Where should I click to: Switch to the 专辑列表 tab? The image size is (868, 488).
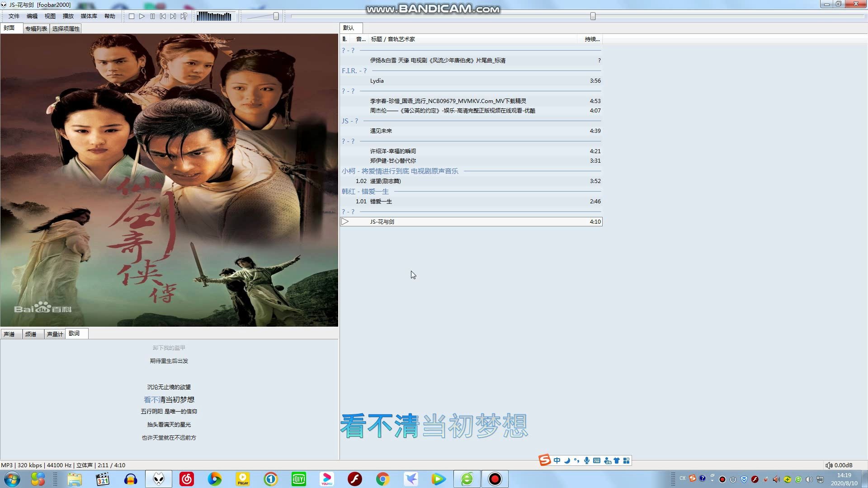(x=36, y=28)
